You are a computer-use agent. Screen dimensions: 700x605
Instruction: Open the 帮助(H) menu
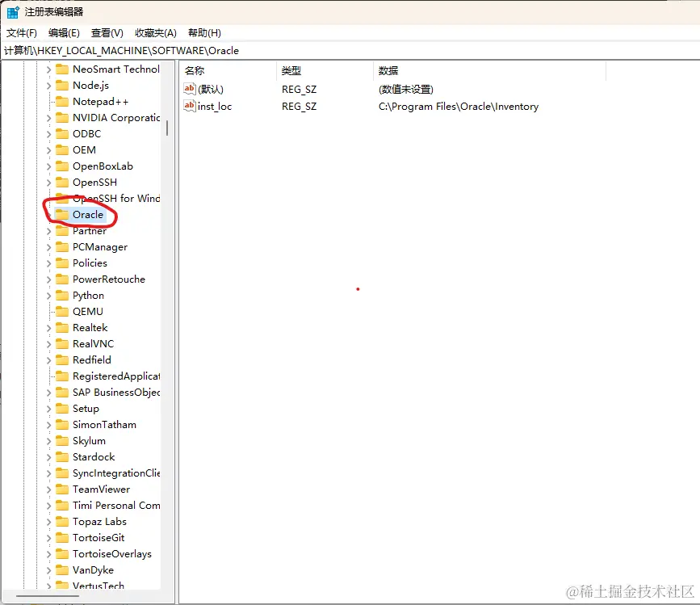[204, 33]
